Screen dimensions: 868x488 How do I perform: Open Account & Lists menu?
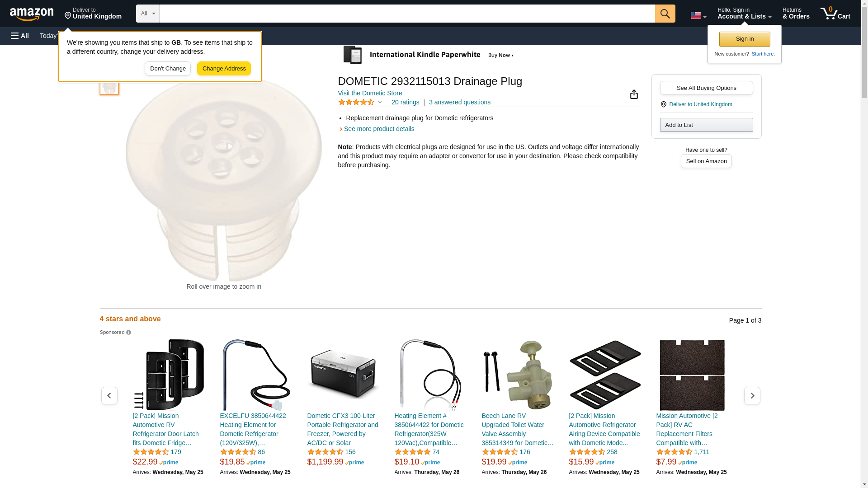[744, 14]
